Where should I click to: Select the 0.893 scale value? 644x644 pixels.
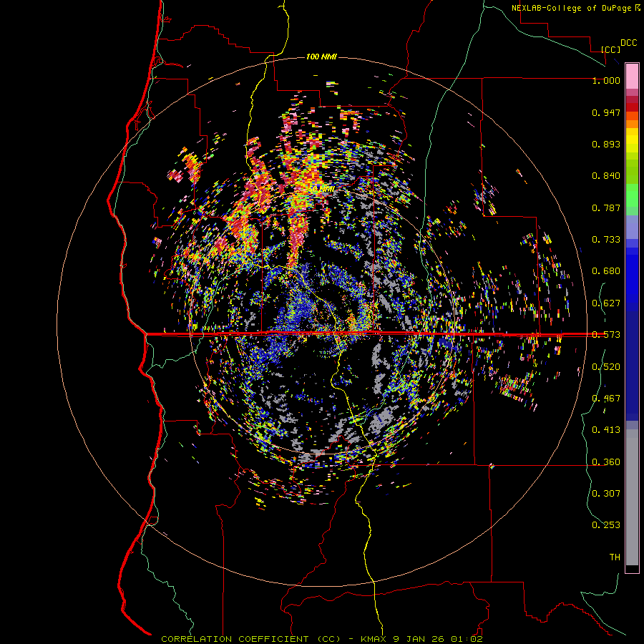pos(606,144)
